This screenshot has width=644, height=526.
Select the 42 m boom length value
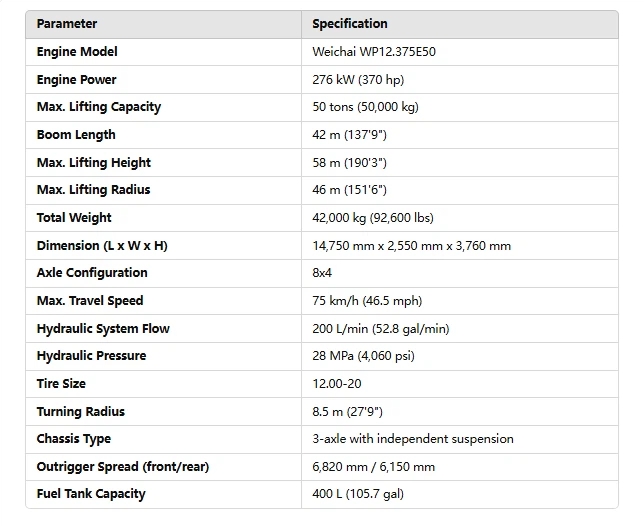348,135
